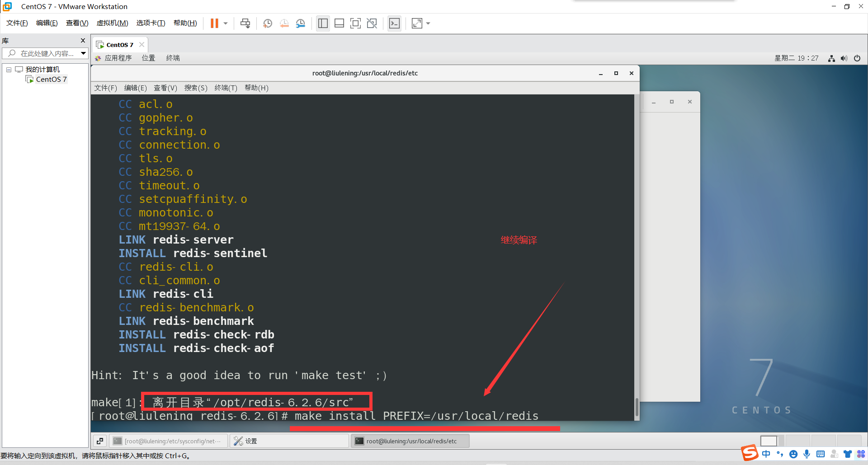Image resolution: width=868 pixels, height=465 pixels.
Task: Close the background window behind terminal
Action: pos(690,102)
